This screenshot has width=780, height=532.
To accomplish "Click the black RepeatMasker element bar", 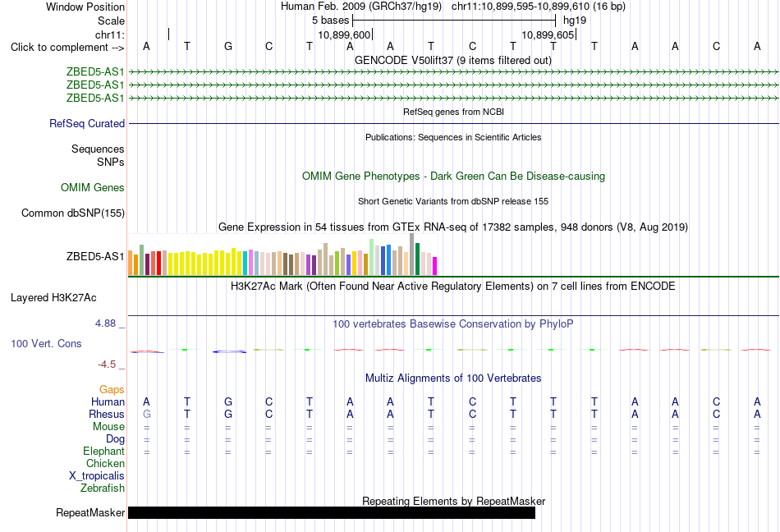I will 332,512.
